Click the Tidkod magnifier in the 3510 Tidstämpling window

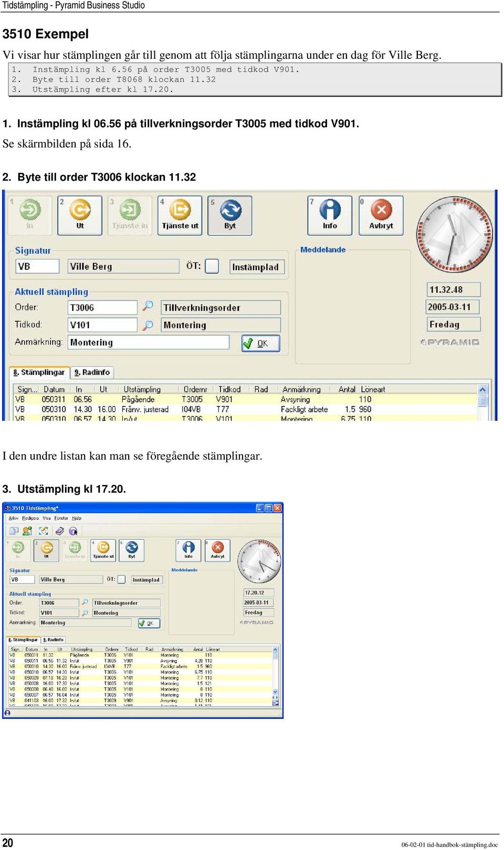pos(85,613)
